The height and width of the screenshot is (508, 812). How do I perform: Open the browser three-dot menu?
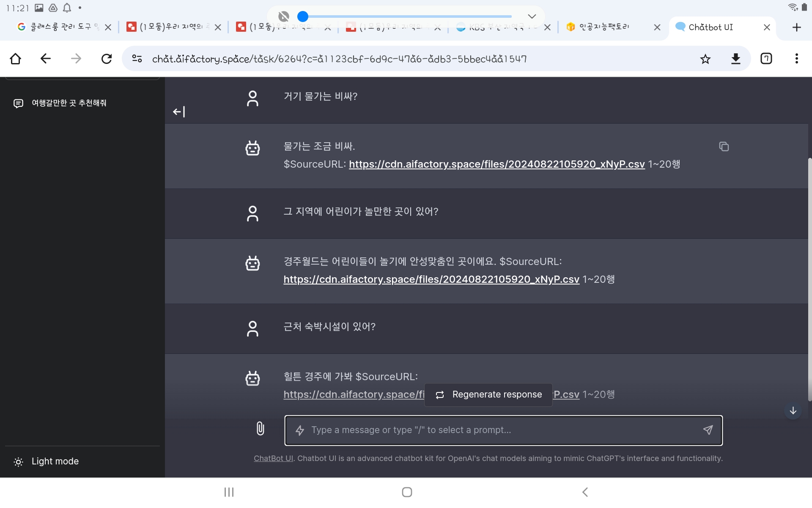(796, 59)
